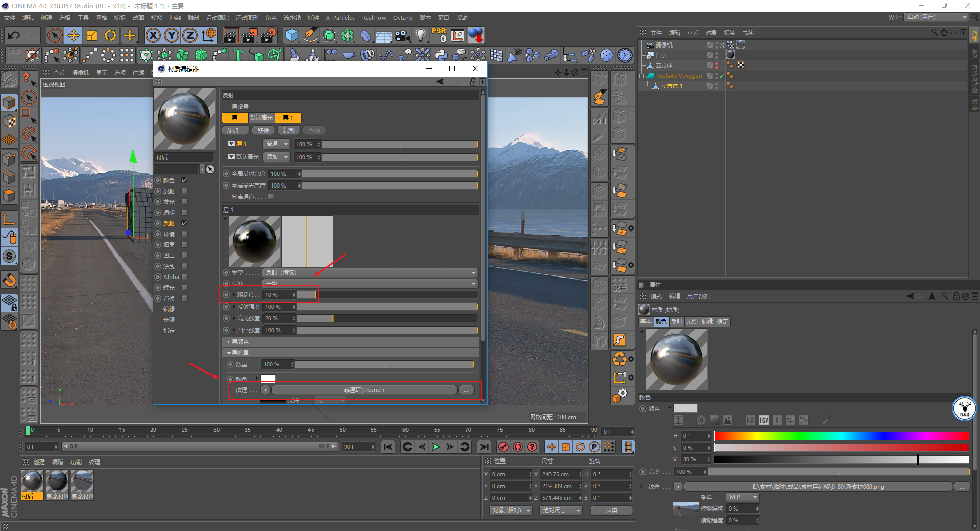
Task: Select the Pen spline tool
Action: pos(310,35)
